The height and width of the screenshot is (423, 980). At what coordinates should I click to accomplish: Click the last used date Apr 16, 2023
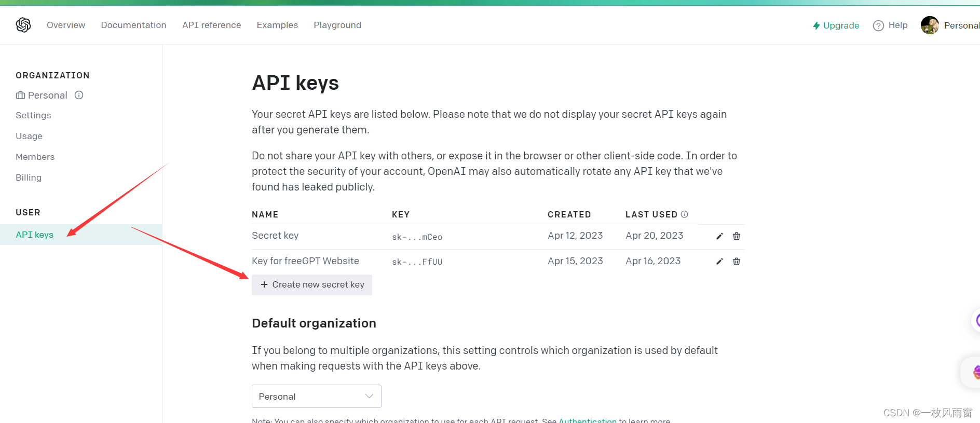(x=653, y=261)
